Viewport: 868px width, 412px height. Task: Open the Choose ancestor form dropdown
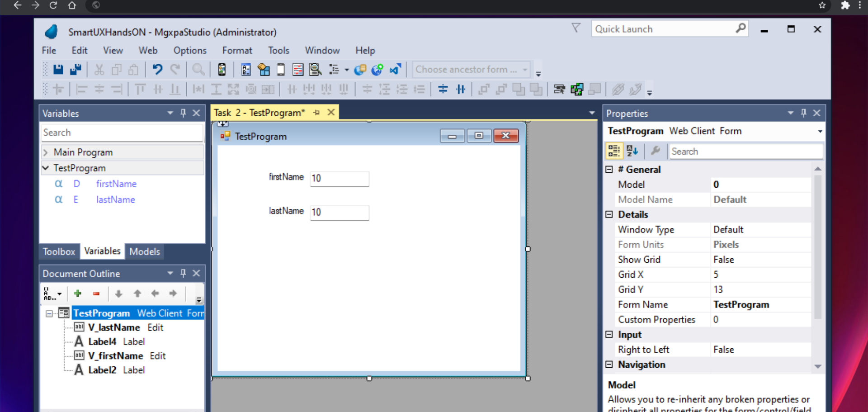click(524, 70)
